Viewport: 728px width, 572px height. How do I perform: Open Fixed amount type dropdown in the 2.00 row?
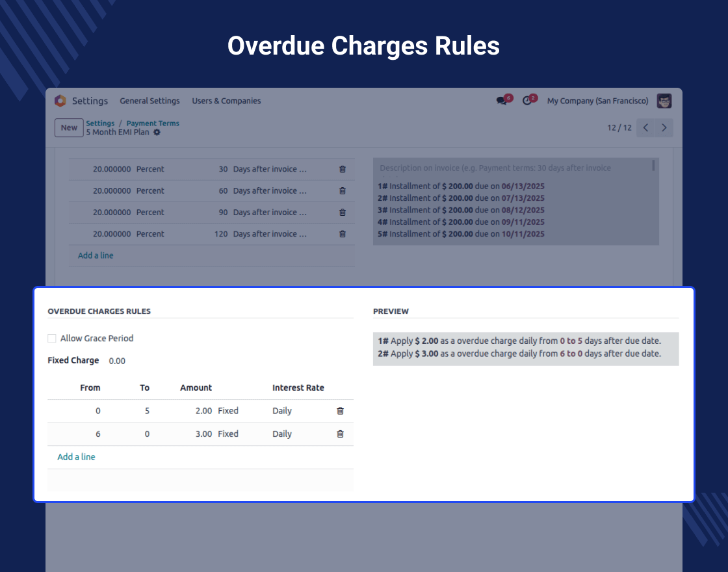pyautogui.click(x=228, y=411)
